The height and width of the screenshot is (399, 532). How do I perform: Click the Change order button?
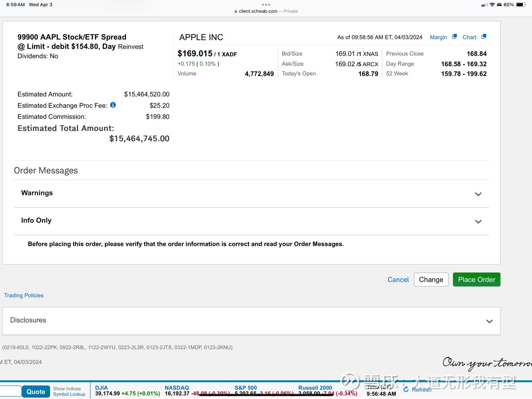coord(431,280)
